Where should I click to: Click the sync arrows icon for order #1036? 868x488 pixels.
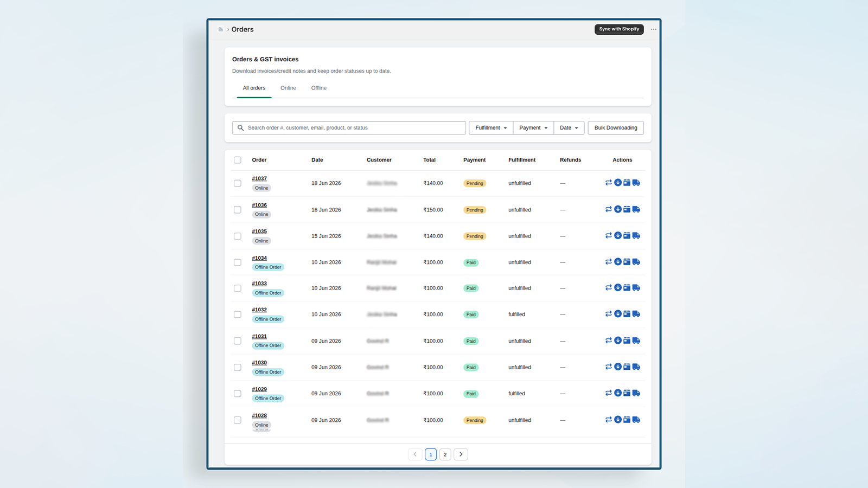coord(609,209)
